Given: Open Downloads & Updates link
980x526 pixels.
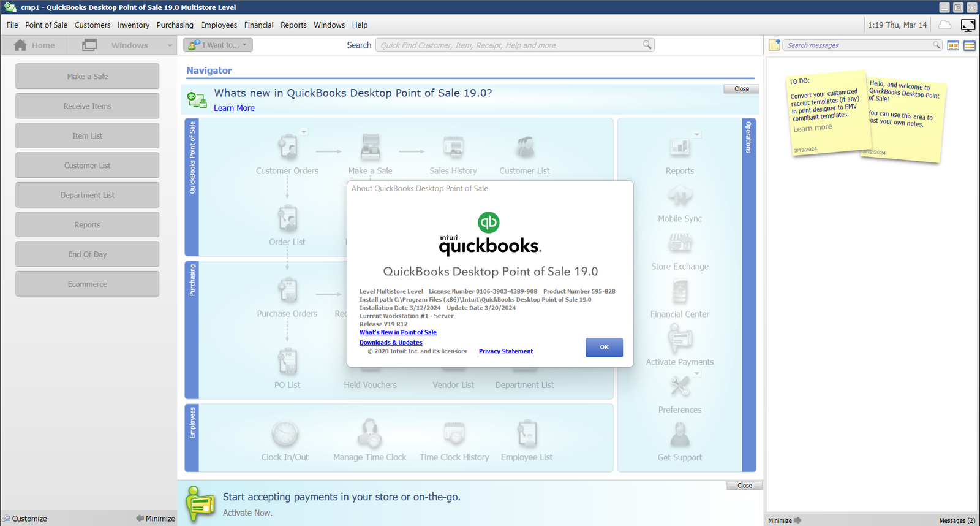Looking at the screenshot, I should tap(391, 343).
